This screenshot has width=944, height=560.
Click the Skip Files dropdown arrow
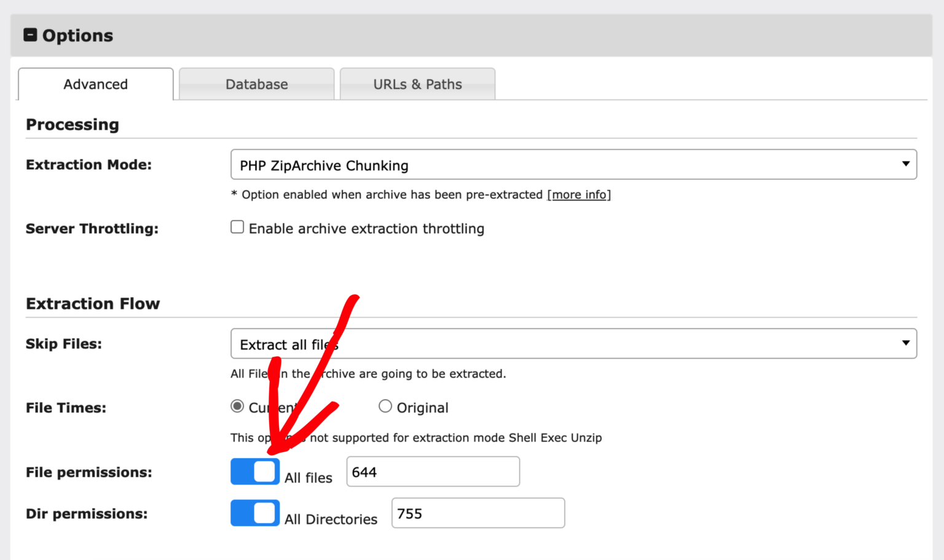coord(905,343)
